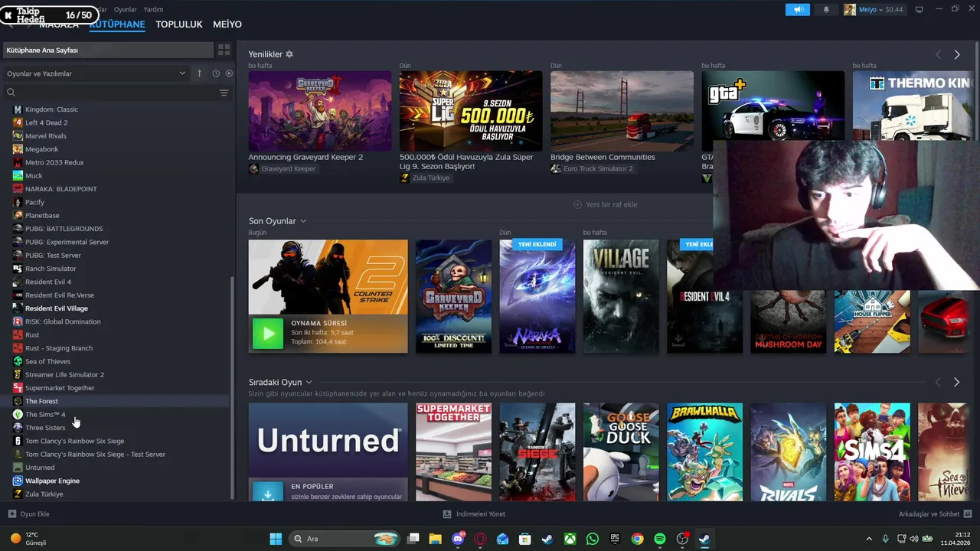Open Xbox app from the taskbar
Screen dimensions: 980x551
coord(570,539)
